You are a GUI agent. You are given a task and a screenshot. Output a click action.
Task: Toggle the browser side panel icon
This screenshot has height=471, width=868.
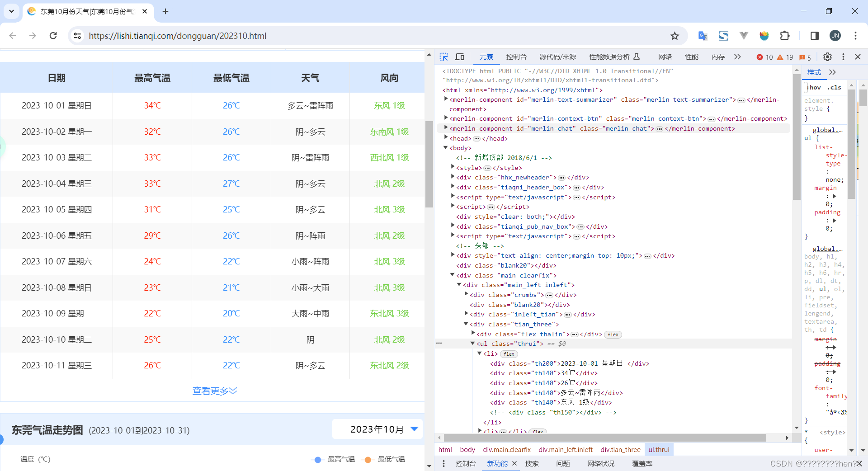(x=815, y=36)
